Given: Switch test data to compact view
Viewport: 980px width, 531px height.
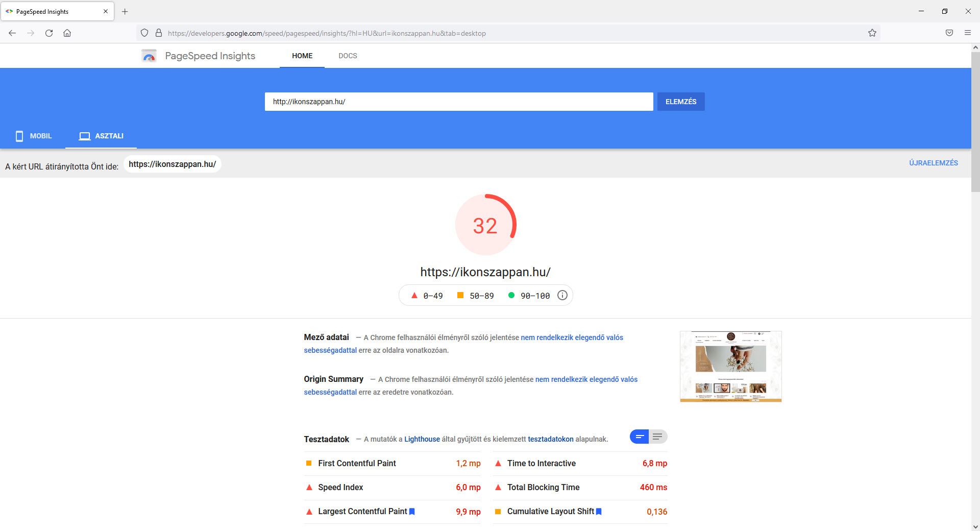Looking at the screenshot, I should tap(639, 437).
